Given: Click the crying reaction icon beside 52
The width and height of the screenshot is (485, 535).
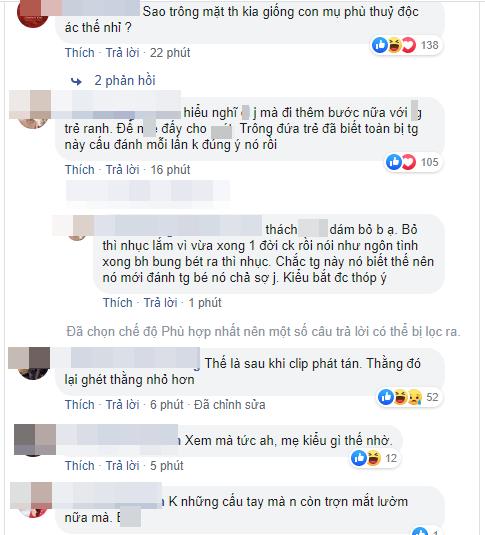Looking at the screenshot, I should tap(415, 397).
